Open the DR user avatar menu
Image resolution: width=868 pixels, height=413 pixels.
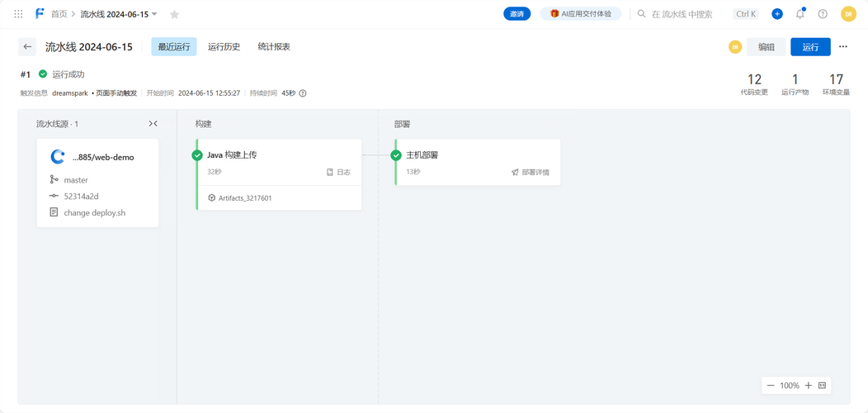849,14
